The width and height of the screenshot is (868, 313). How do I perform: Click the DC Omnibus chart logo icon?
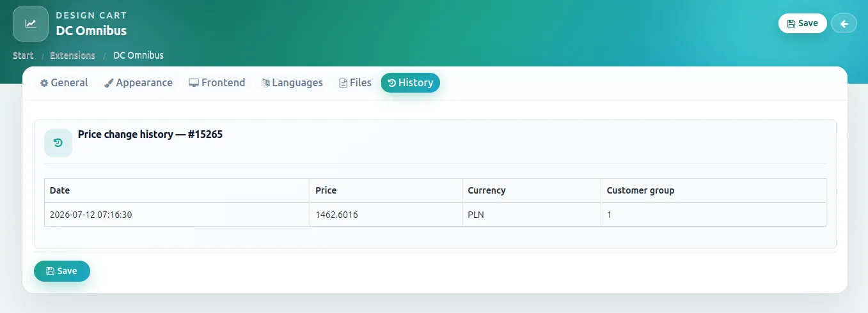click(x=31, y=24)
